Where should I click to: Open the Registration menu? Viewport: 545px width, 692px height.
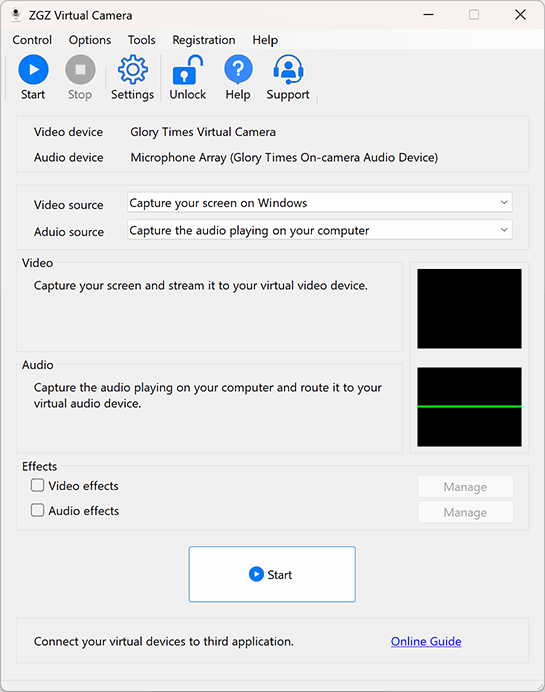click(204, 40)
